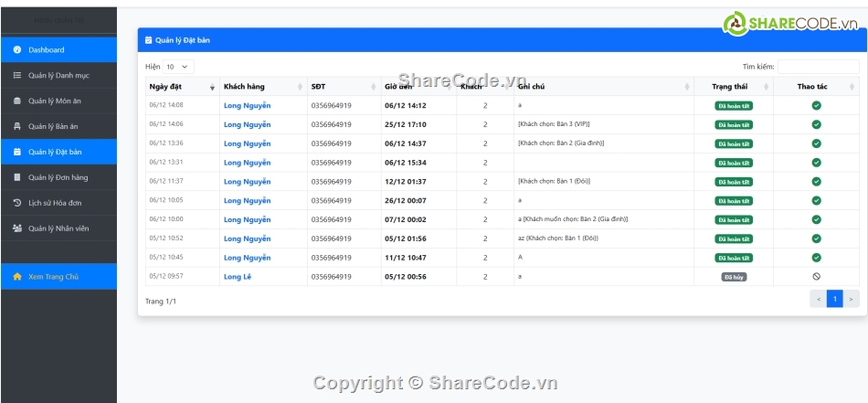Go to Lịch sử Hóa đơn
The width and height of the screenshot is (868, 403).
click(x=58, y=203)
